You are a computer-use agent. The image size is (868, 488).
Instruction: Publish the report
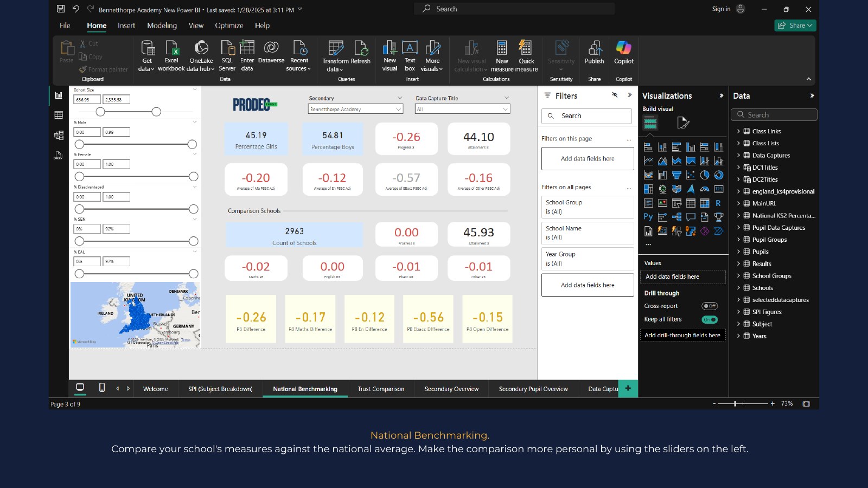[x=595, y=52]
